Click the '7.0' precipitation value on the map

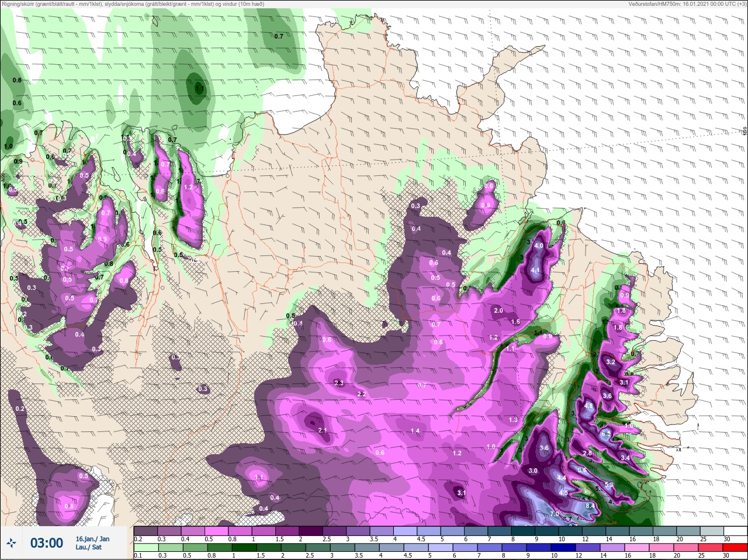pyautogui.click(x=555, y=514)
